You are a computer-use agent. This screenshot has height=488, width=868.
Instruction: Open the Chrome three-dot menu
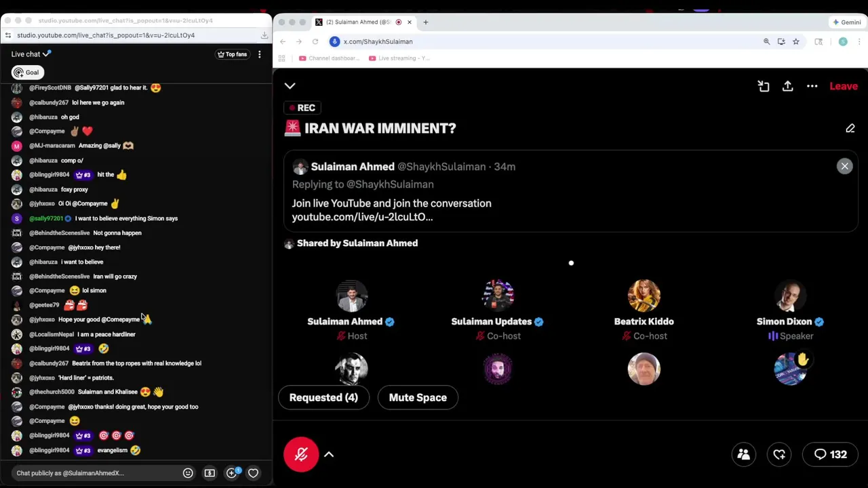(x=860, y=41)
